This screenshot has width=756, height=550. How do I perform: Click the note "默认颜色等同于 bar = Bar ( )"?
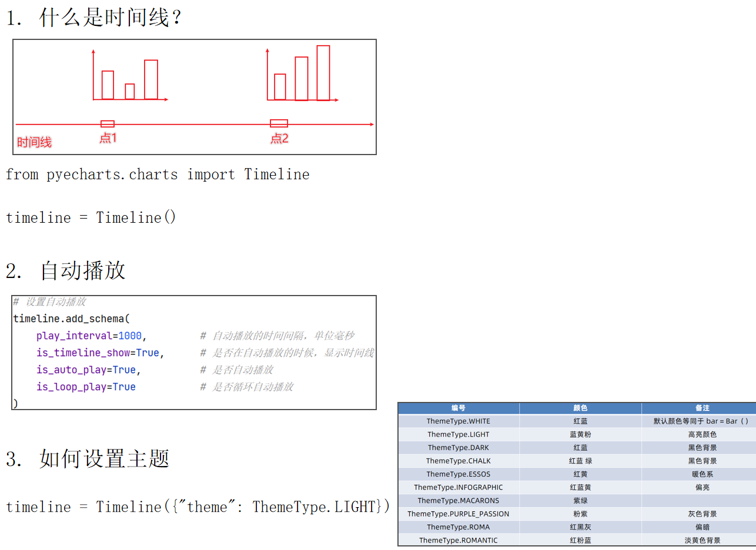[701, 421]
